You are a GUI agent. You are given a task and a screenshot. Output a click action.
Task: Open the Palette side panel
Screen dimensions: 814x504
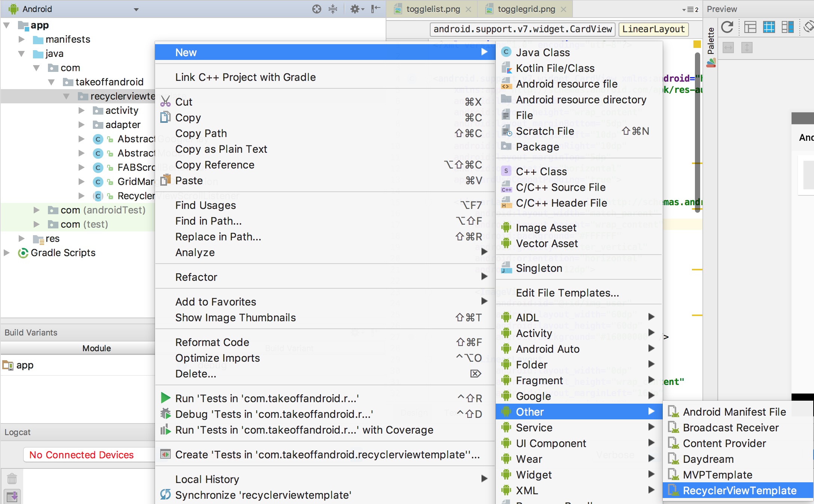711,41
